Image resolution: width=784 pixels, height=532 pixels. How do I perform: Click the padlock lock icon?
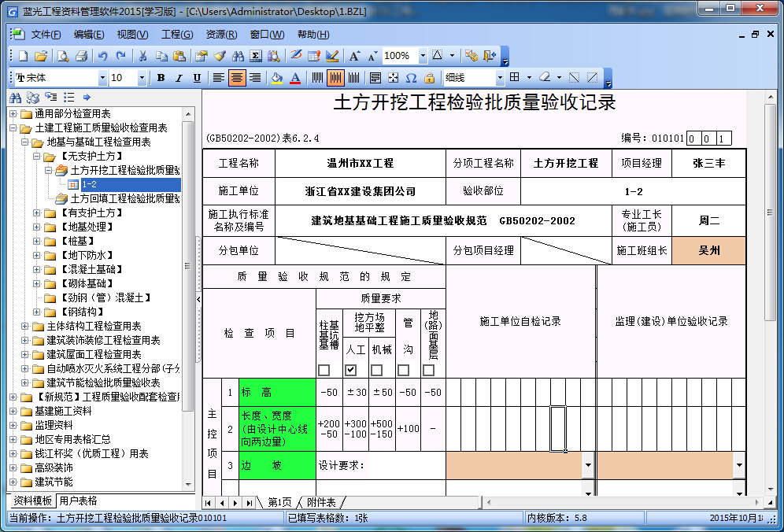coord(429,78)
